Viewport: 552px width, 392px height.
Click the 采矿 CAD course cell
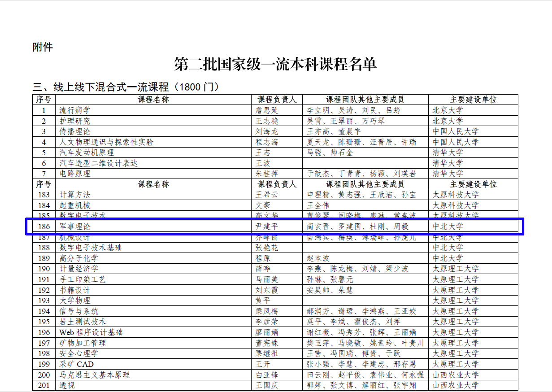(x=77, y=364)
